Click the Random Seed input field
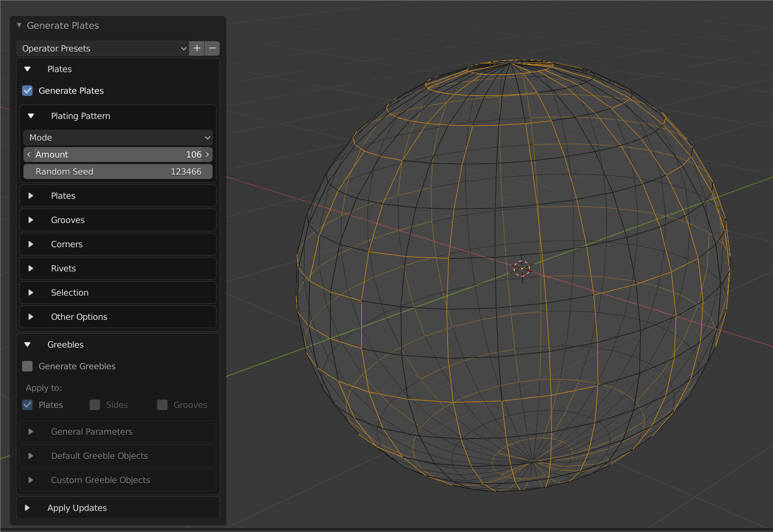Viewport: 773px width, 532px height. 117,171
